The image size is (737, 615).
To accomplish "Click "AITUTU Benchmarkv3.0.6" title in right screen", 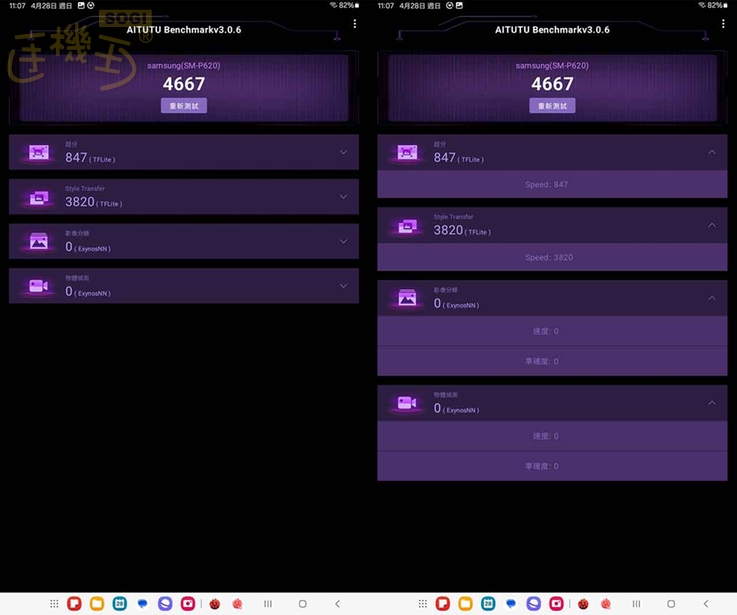I will [x=552, y=30].
